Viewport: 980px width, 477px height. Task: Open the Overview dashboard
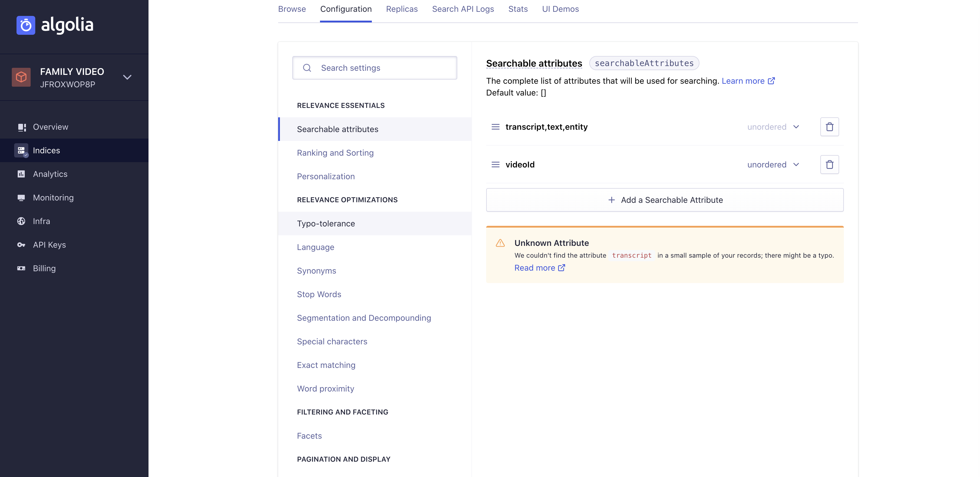point(51,127)
